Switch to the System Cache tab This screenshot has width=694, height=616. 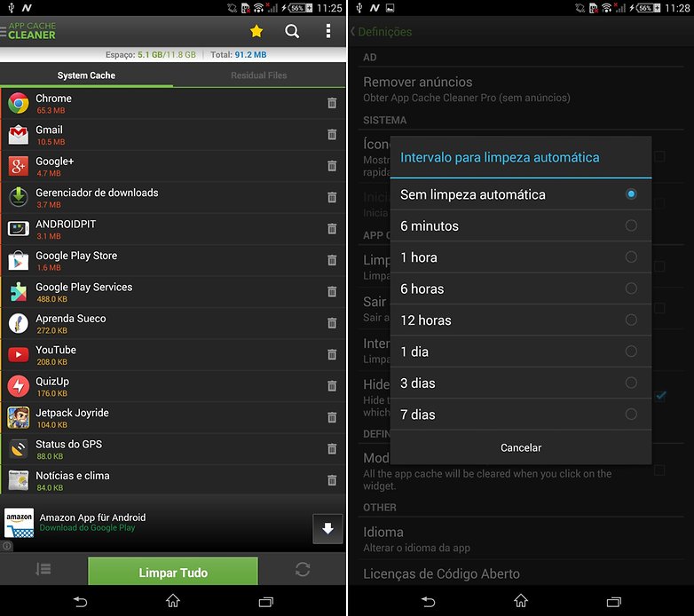(86, 75)
